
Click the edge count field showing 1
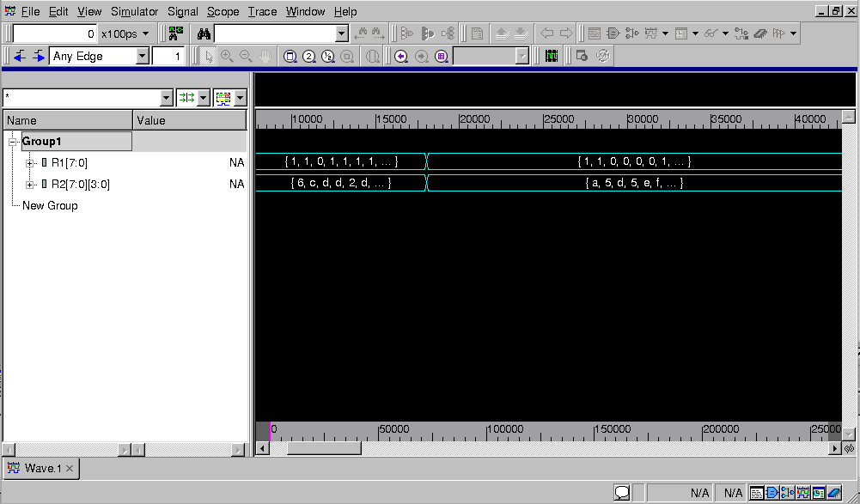click(x=168, y=56)
